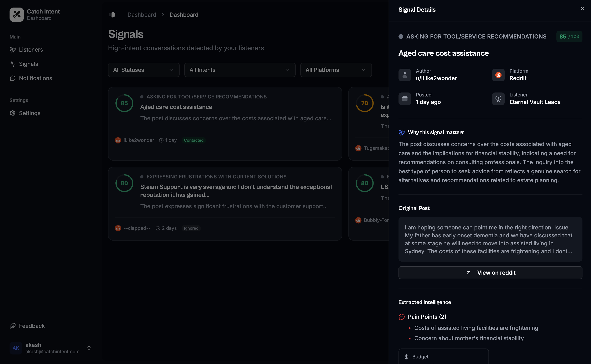Click the antenna icon next to Eternal Vault Leads

[x=498, y=99]
